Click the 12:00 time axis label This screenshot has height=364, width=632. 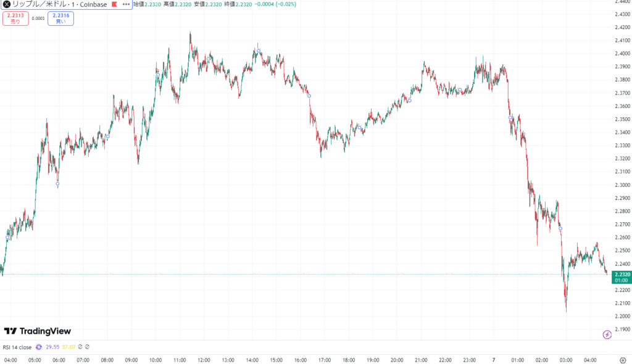[204, 360]
